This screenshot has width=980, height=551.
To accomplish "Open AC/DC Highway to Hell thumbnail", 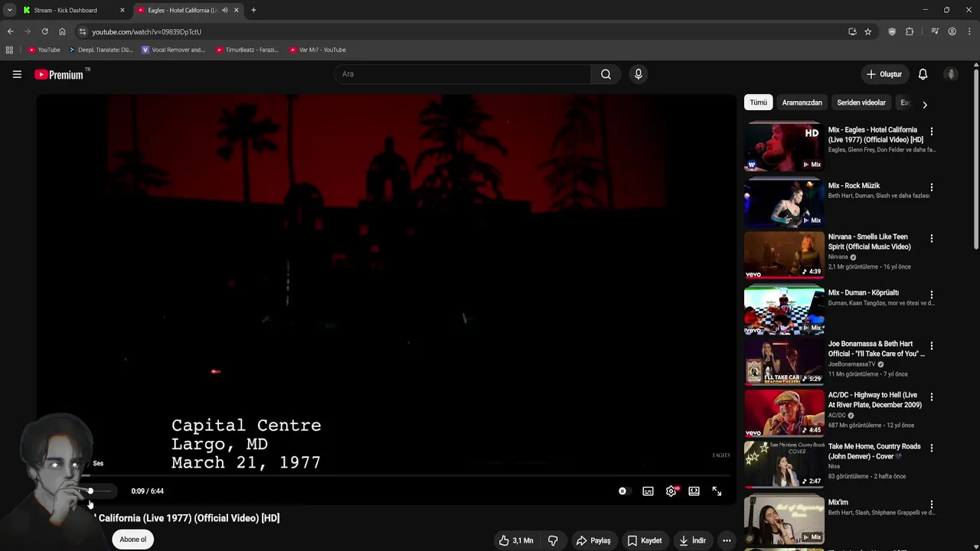I will coord(784,413).
